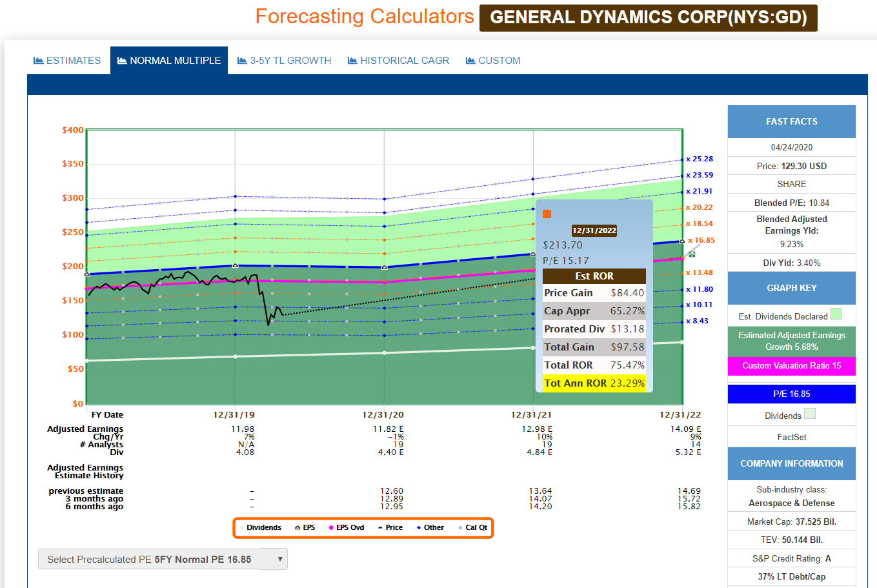
Task: Toggle EPS Ovd series in legend
Action: (x=347, y=527)
